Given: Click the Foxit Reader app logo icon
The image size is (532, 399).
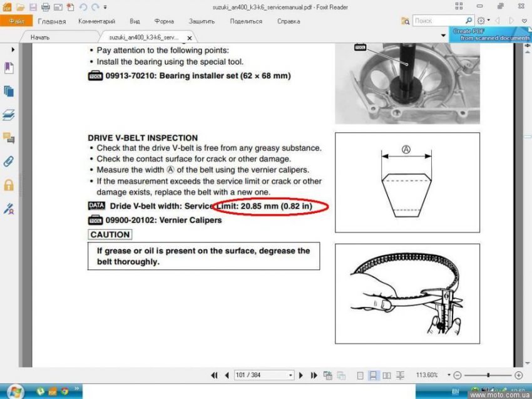Looking at the screenshot, I should 7,7.
